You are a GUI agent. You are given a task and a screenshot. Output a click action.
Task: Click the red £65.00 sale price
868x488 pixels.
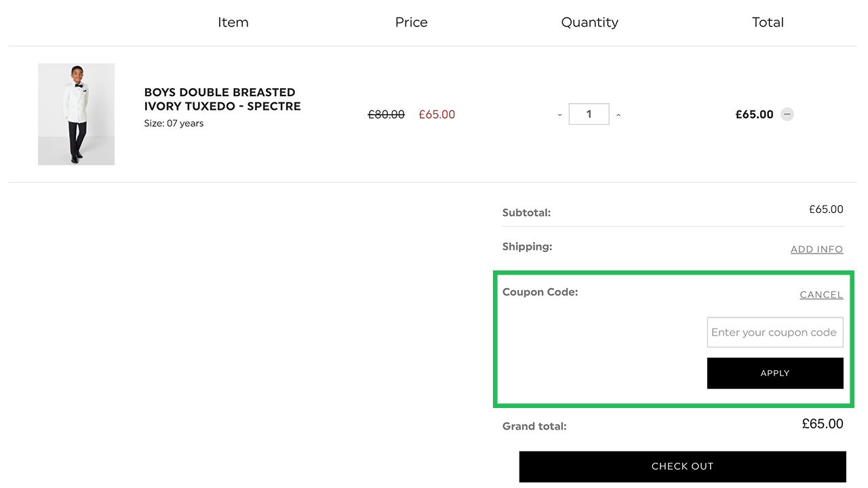(437, 115)
